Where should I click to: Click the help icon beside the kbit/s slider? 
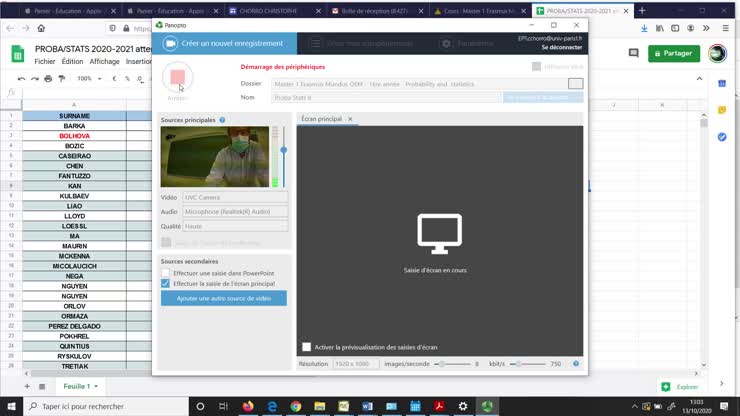tap(576, 364)
